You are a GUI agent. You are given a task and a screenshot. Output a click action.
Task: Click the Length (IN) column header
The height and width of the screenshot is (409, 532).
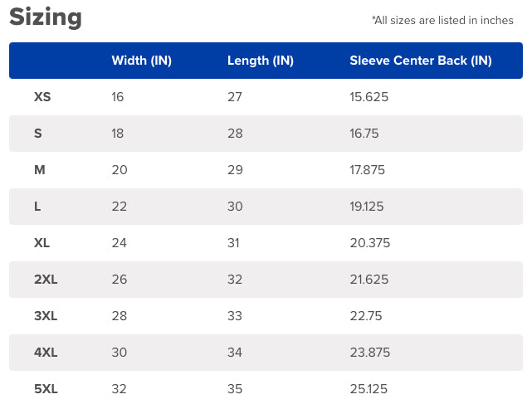261,61
